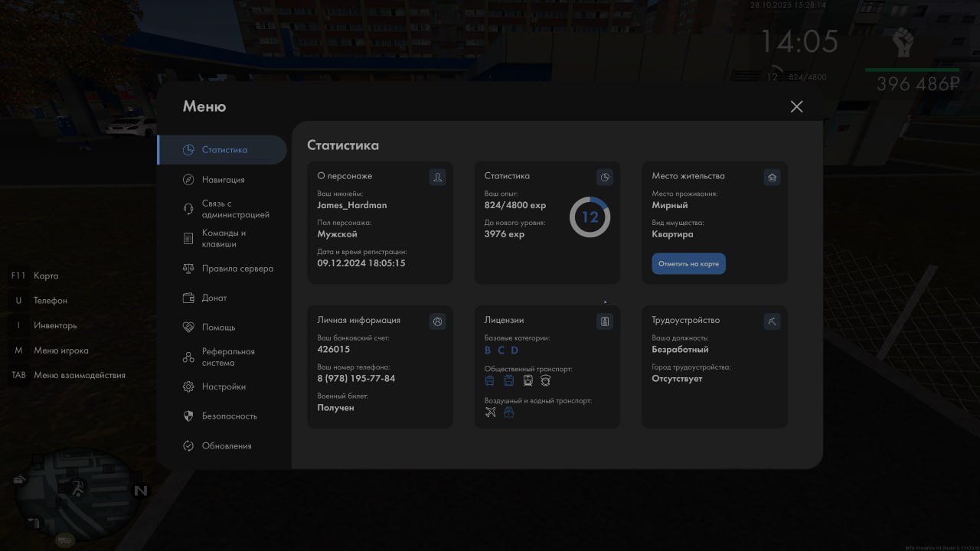Click the pickaxe icon in Трудоустройство card
Screen dimensions: 980x551
point(772,322)
